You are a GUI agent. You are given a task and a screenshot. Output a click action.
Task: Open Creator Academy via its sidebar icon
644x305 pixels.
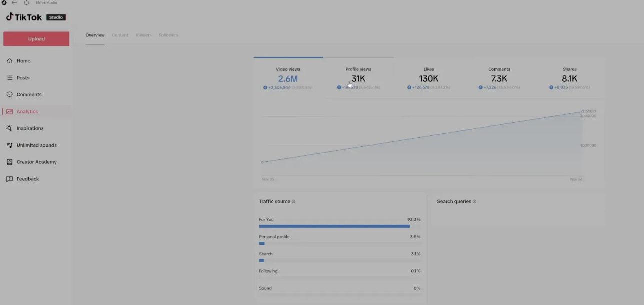[x=9, y=162]
